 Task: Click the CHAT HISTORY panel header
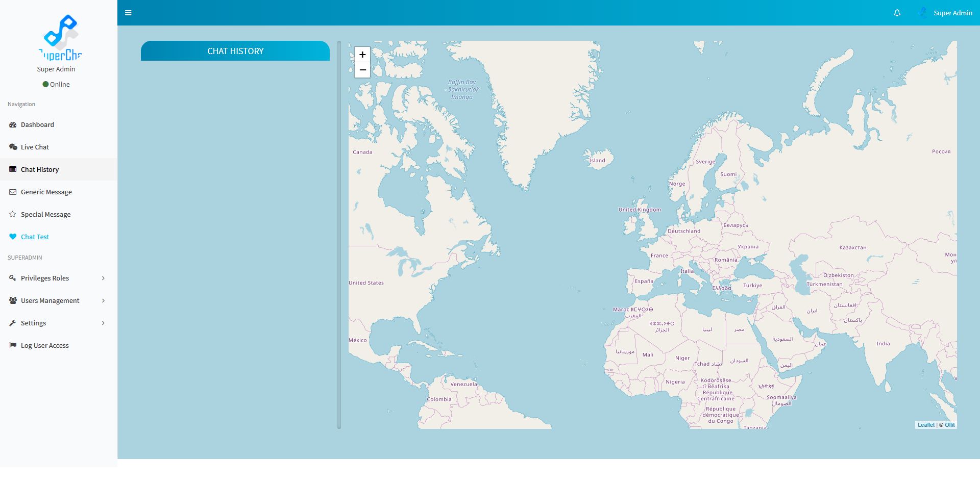(x=235, y=51)
